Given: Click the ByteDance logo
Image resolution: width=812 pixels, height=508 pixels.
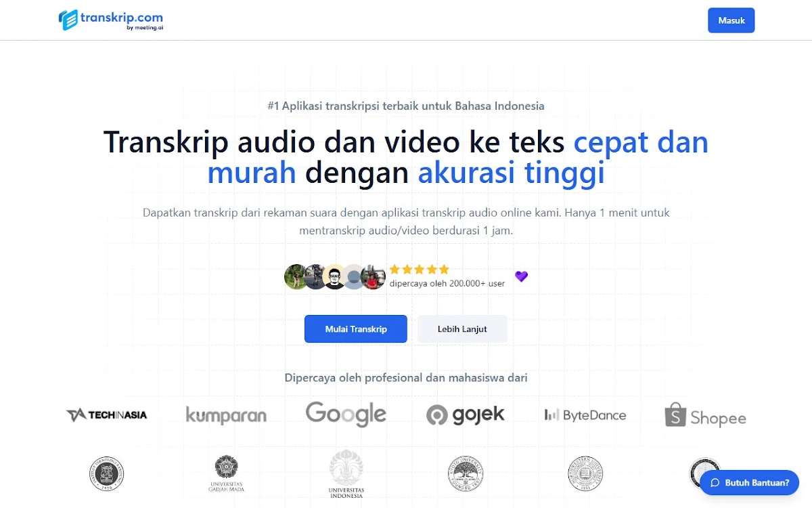Looking at the screenshot, I should pos(585,415).
